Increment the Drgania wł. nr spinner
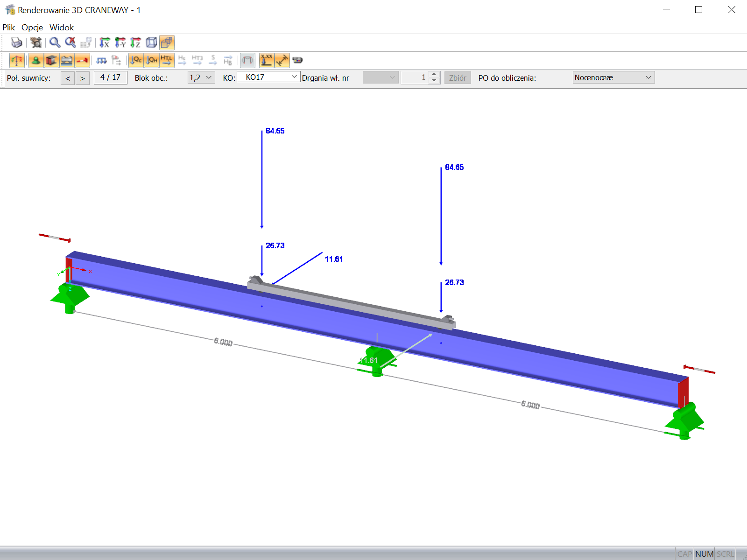This screenshot has height=560, width=747. pyautogui.click(x=434, y=75)
